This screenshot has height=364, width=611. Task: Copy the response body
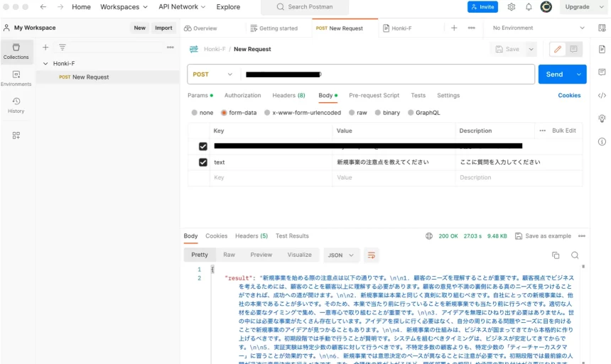556,255
